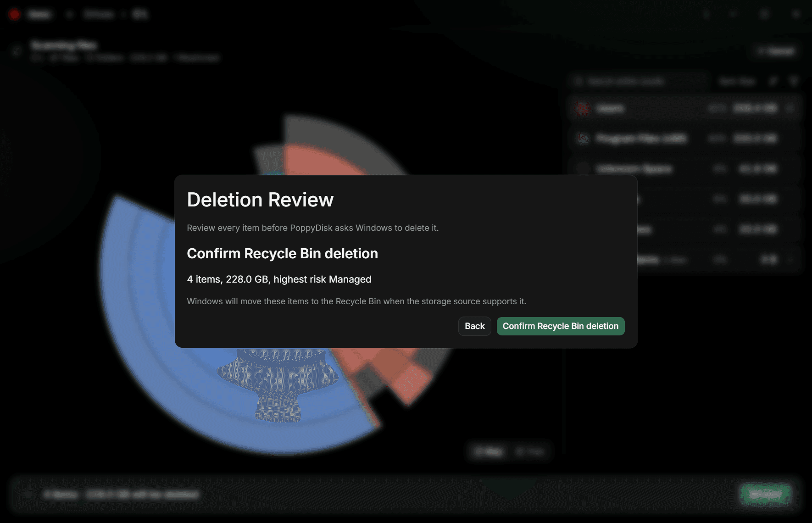Select the "Deletion Review" dialog title

[260, 200]
